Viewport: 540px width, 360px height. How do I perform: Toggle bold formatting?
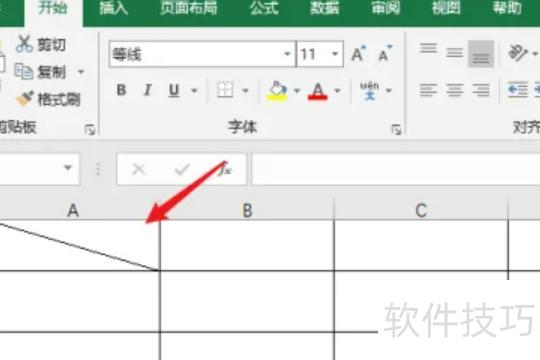tap(121, 90)
